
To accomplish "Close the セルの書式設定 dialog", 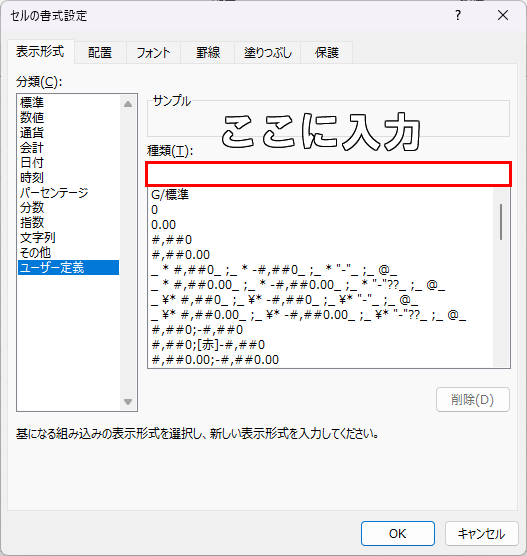I will [x=503, y=15].
